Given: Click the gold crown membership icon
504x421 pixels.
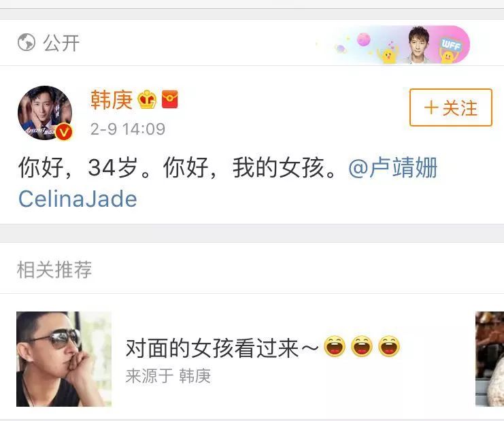Looking at the screenshot, I should pos(147,99).
